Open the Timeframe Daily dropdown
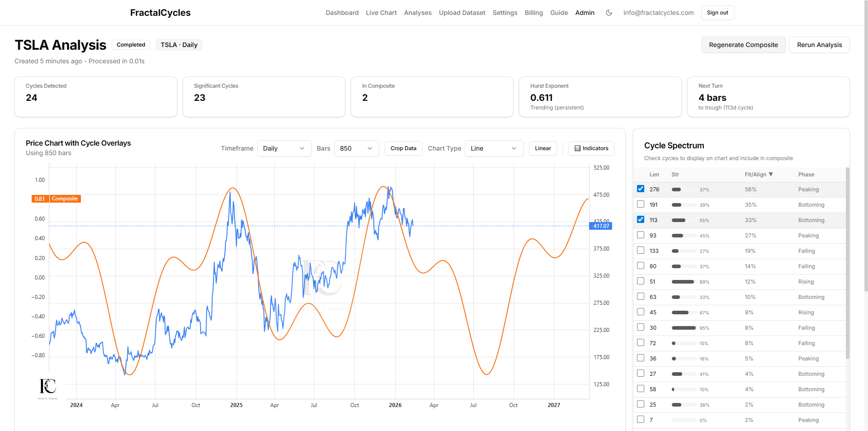The width and height of the screenshot is (868, 431). pos(284,148)
